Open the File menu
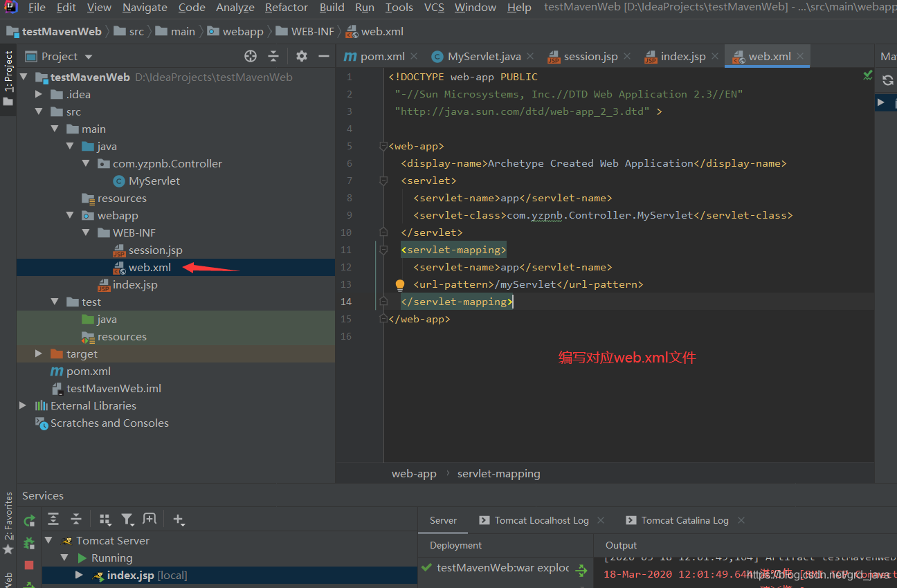897x588 pixels. tap(37, 8)
